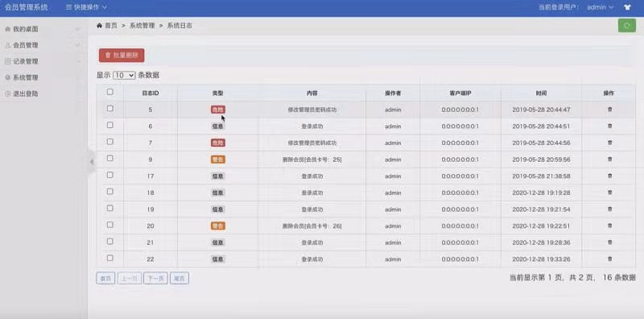This screenshot has width=644, height=319.
Task: Delete log entry with ID 9
Action: tap(609, 159)
